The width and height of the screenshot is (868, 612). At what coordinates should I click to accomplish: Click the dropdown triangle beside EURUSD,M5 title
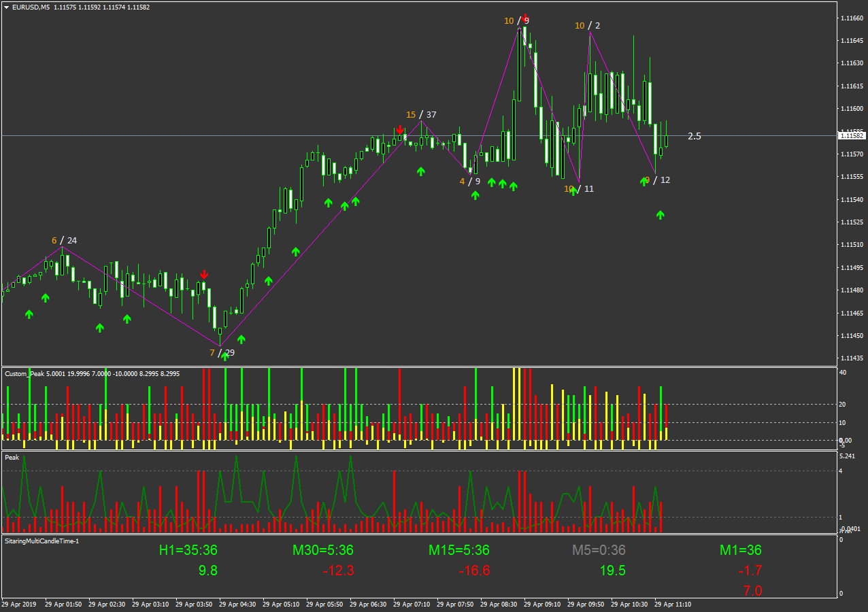6,7
